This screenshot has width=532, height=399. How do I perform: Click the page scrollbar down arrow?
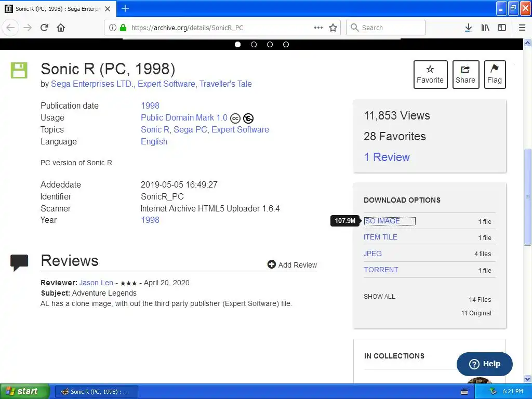pos(528,379)
